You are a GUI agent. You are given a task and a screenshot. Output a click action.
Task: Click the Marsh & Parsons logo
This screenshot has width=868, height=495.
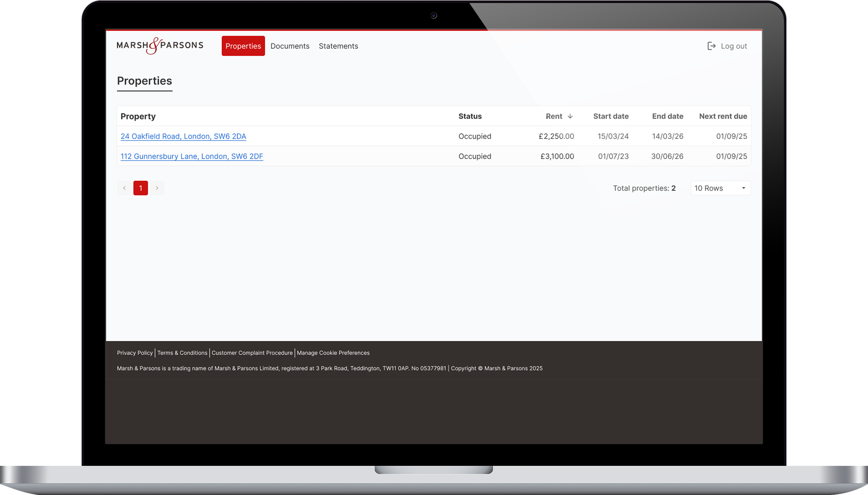point(160,46)
